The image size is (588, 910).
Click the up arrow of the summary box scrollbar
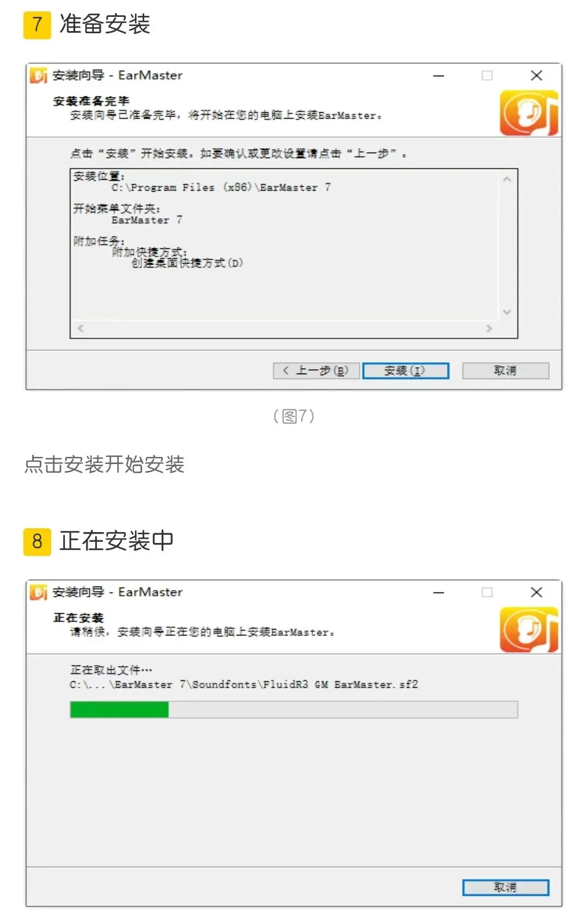tap(507, 179)
